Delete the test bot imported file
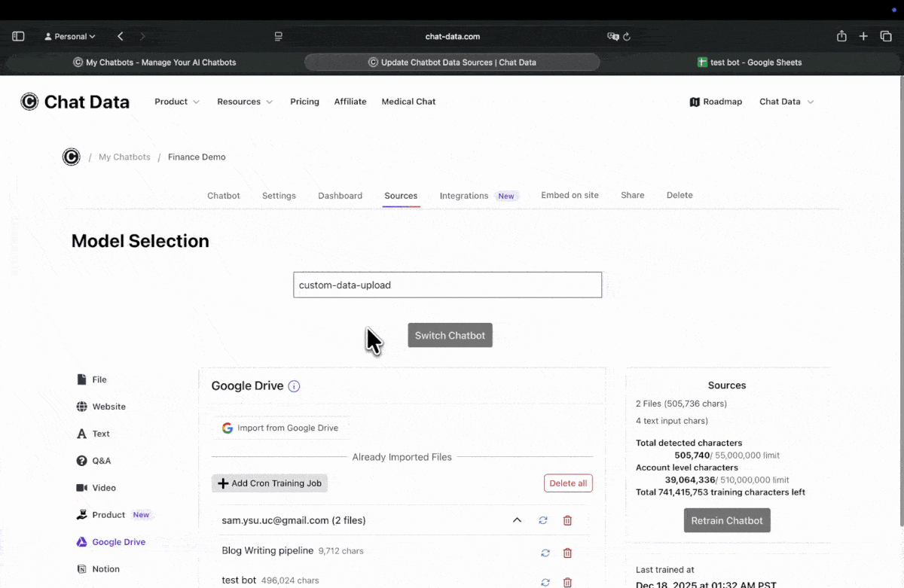This screenshot has height=588, width=904. tap(567, 581)
